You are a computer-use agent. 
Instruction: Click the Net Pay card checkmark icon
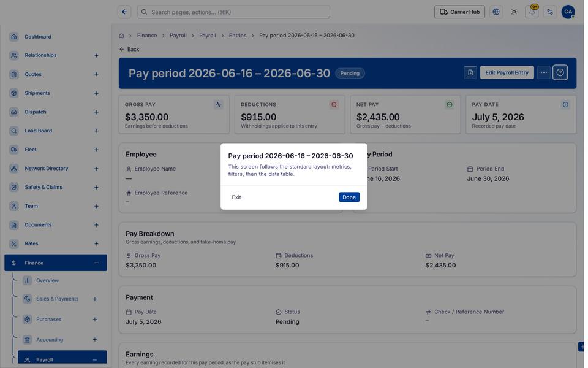[449, 105]
